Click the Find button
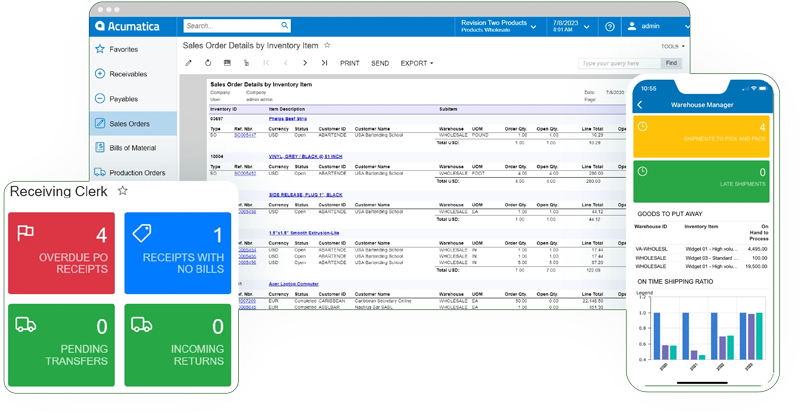 point(671,63)
